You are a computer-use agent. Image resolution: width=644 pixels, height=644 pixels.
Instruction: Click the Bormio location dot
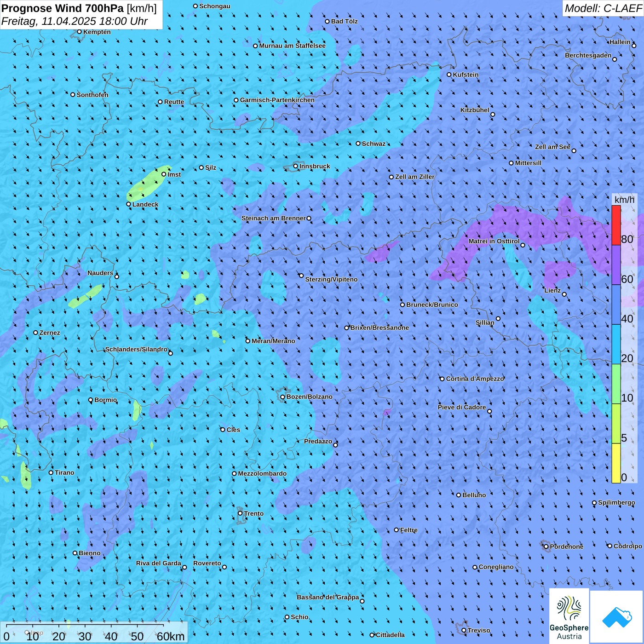[x=91, y=400]
